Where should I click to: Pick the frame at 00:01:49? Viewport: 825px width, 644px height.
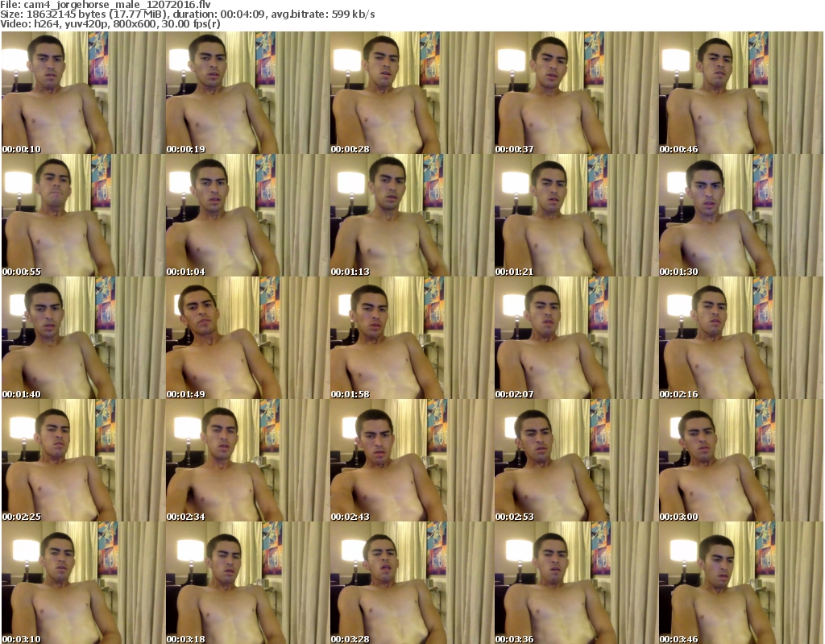pos(247,338)
